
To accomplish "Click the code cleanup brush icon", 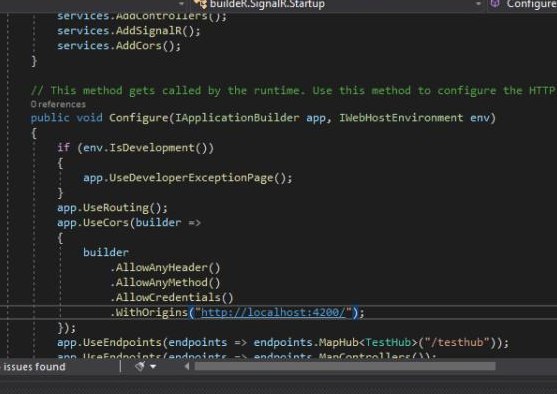I will point(140,366).
